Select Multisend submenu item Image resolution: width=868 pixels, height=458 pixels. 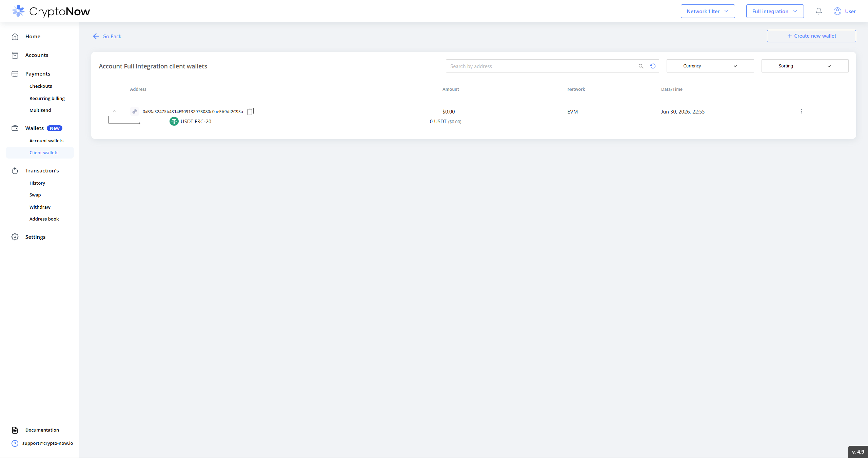point(40,110)
